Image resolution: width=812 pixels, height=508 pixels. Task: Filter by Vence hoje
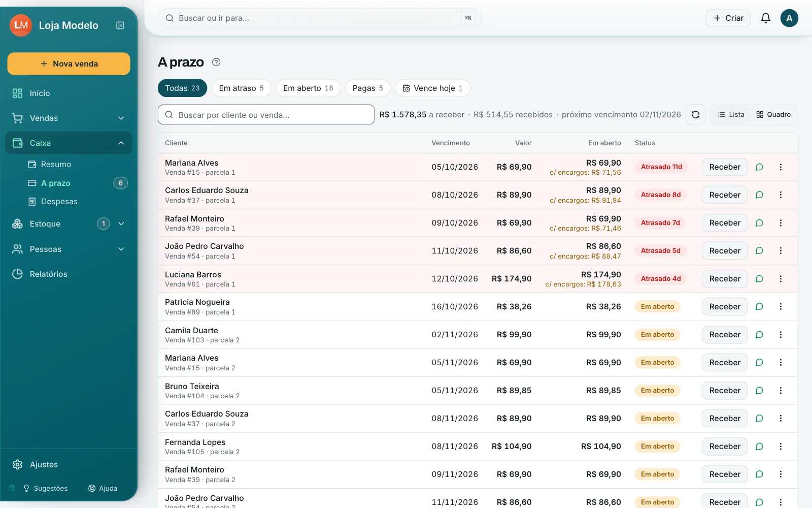(433, 88)
